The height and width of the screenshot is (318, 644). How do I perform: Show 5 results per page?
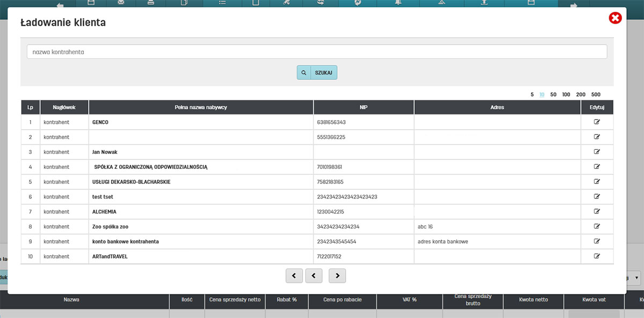[x=532, y=94]
